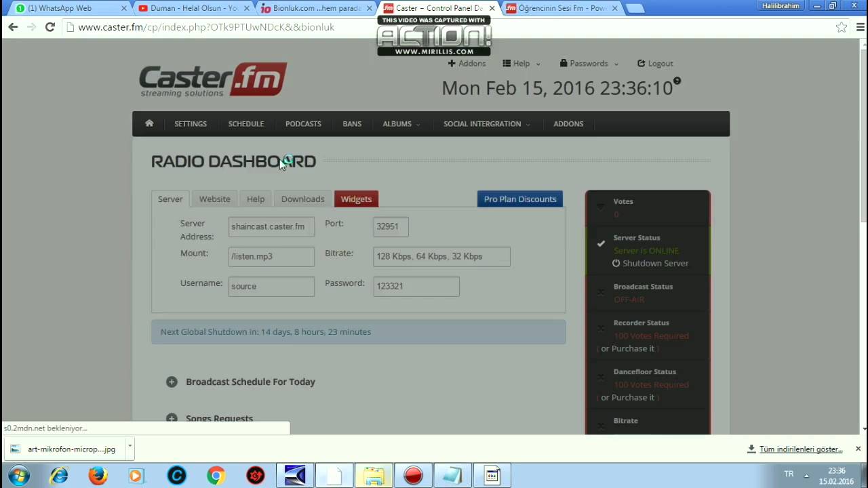Click the Pro Plan Discounts button
This screenshot has width=868, height=488.
point(520,199)
